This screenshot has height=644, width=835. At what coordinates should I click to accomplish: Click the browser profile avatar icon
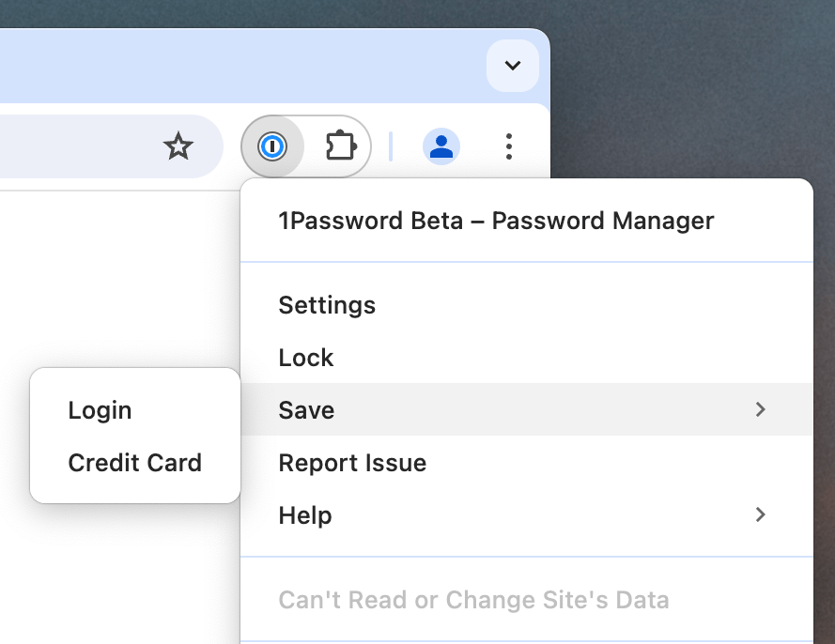coord(441,146)
